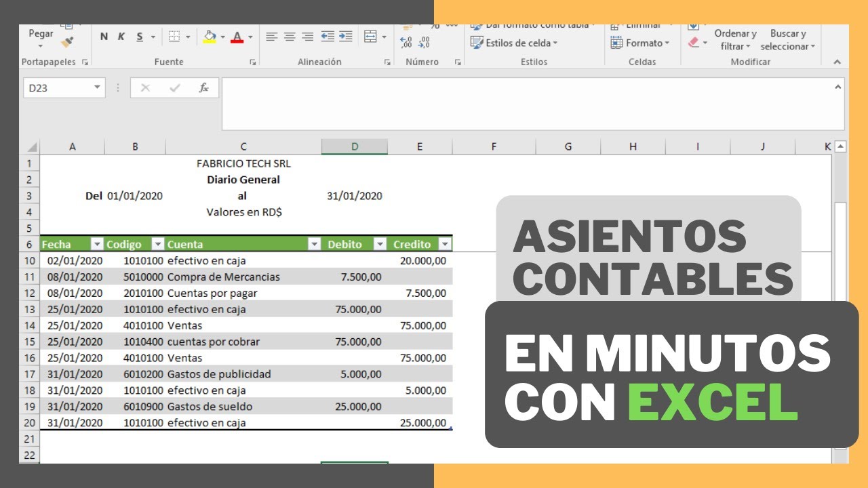The height and width of the screenshot is (488, 868).
Task: Open the Debito column filter dropdown
Action: [x=380, y=244]
